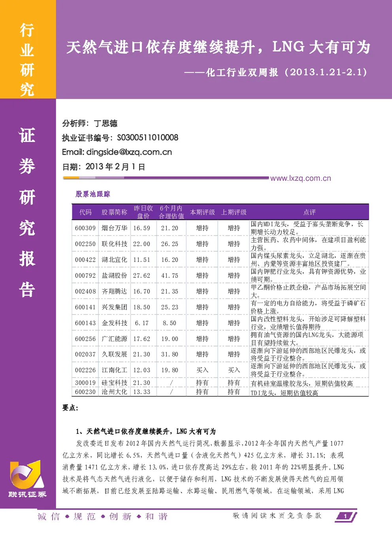The image size is (392, 555).
Task: Click the 股票简称 column header
Action: pos(114,212)
